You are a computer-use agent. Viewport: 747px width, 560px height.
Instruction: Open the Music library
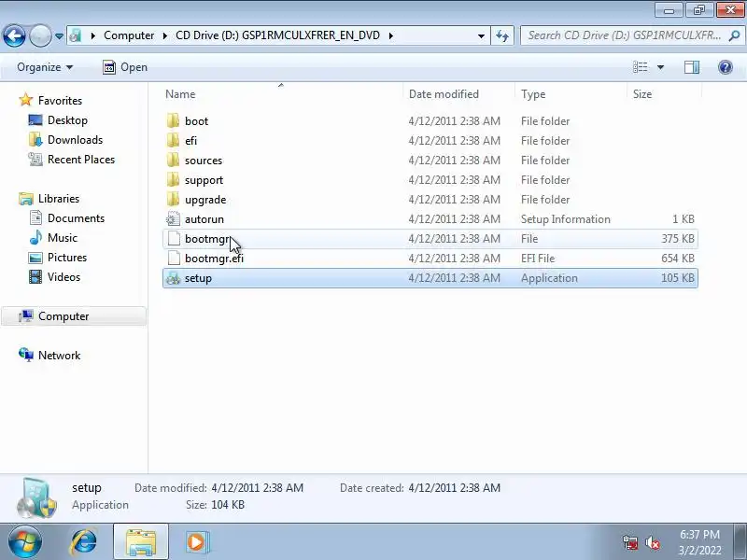coord(62,238)
